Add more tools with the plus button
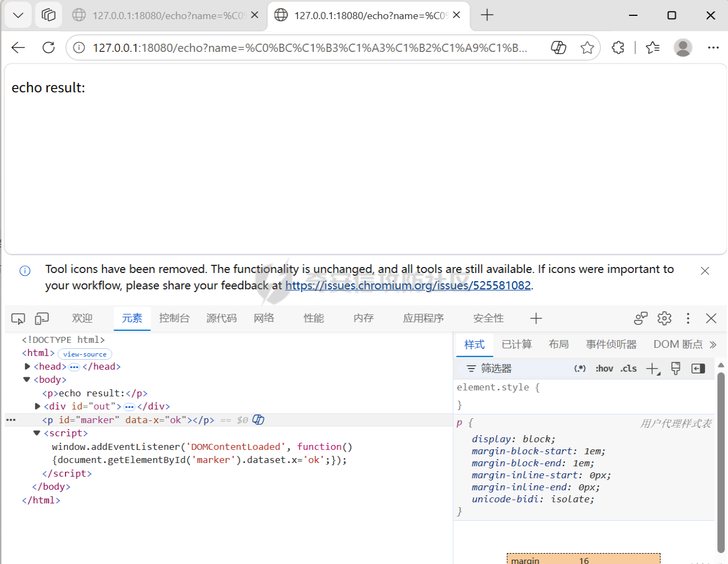Screen dimensions: 728x564 pyautogui.click(x=536, y=318)
